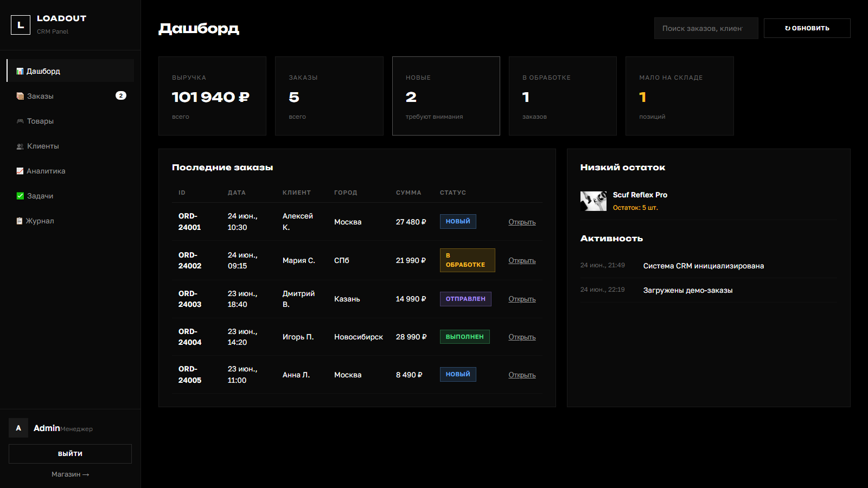
Task: Click the Город column header
Action: coord(346,192)
